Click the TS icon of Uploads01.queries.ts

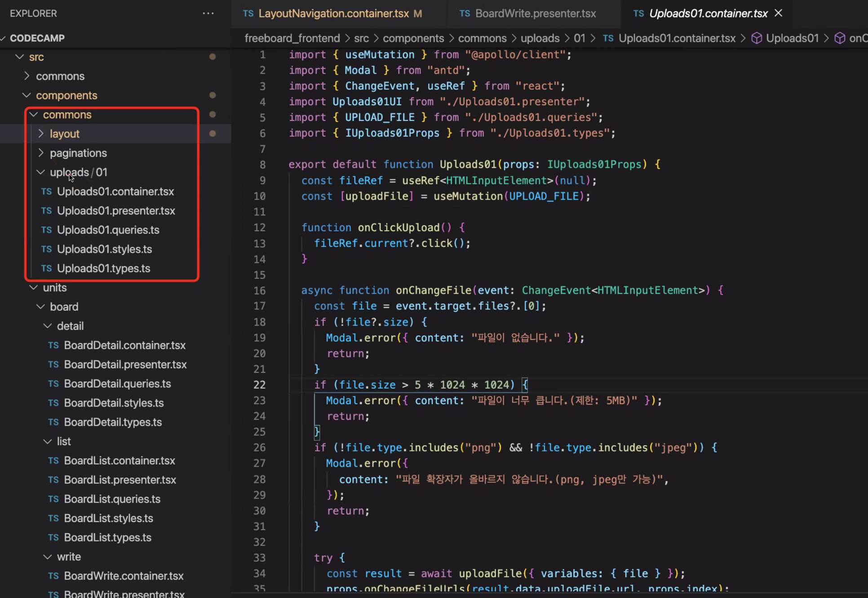pos(46,230)
